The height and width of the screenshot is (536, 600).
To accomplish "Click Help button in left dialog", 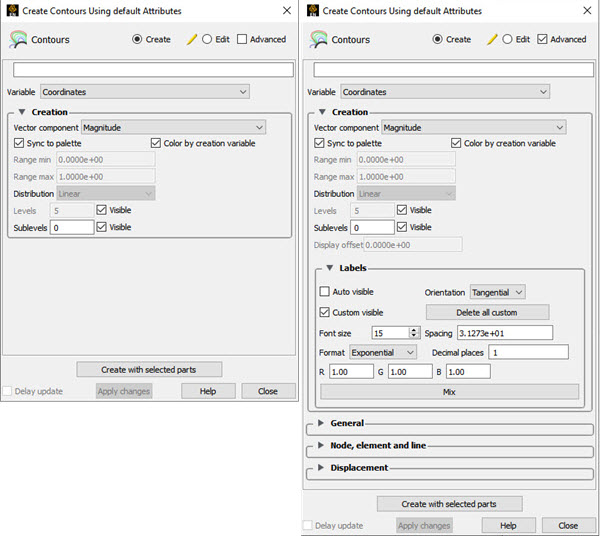I will click(x=208, y=391).
